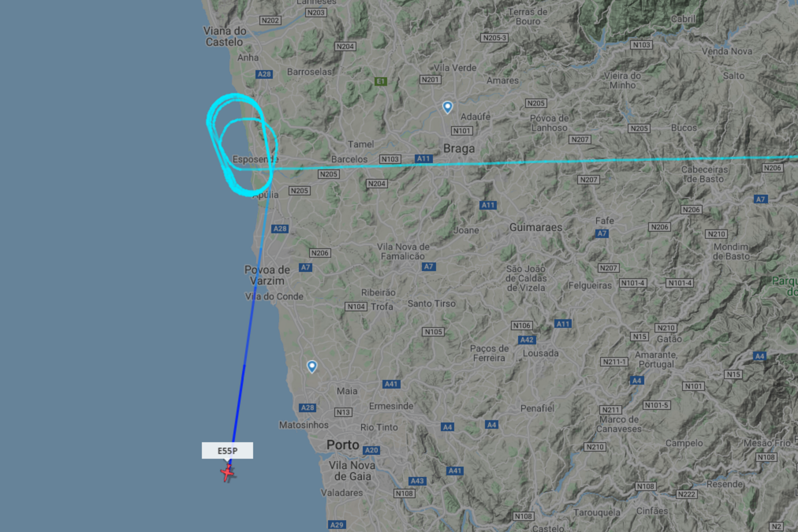798x532 pixels.
Task: Click the Povoa de Varzim town label
Action: (267, 275)
